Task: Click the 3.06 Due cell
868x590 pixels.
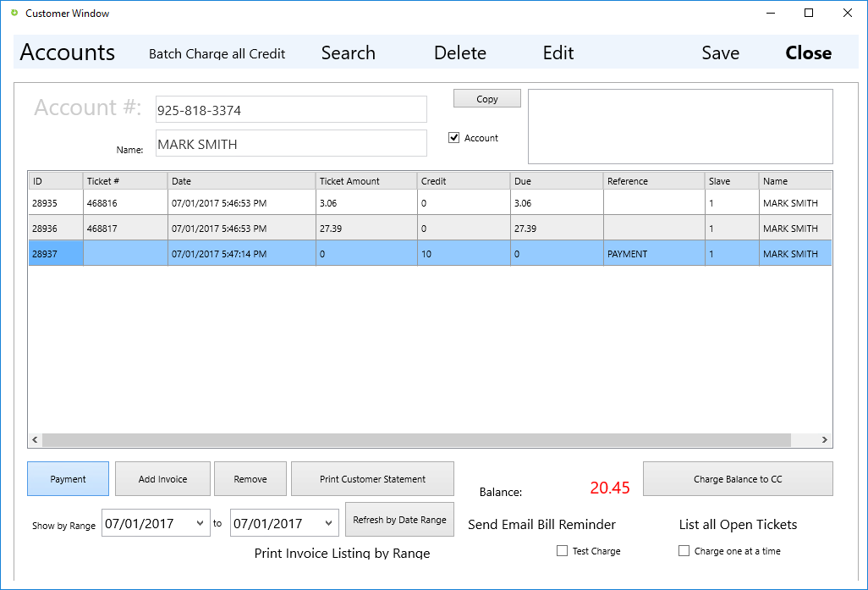Action: point(557,203)
